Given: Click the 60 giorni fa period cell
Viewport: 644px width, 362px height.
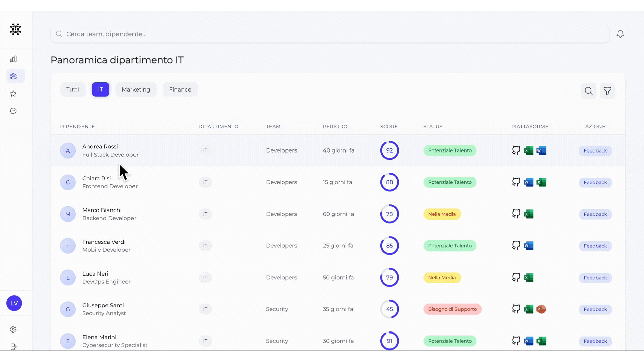Looking at the screenshot, I should 338,214.
